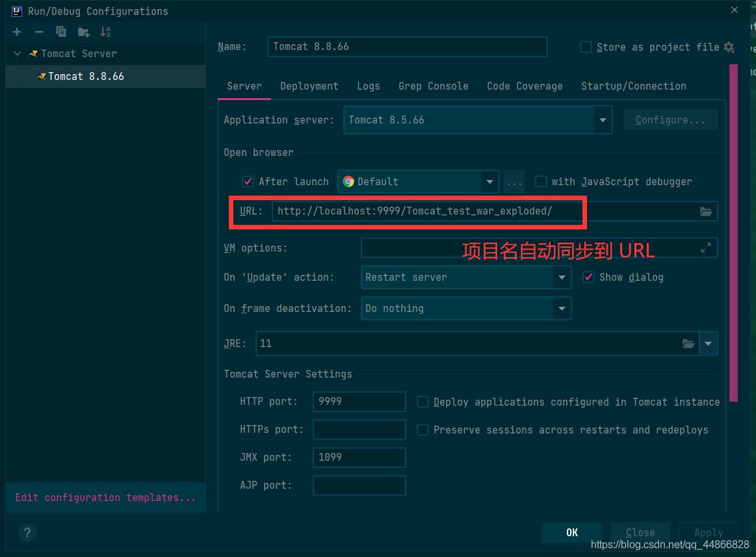The image size is (756, 557).
Task: Toggle the Show dialog checkbox
Action: pos(589,278)
